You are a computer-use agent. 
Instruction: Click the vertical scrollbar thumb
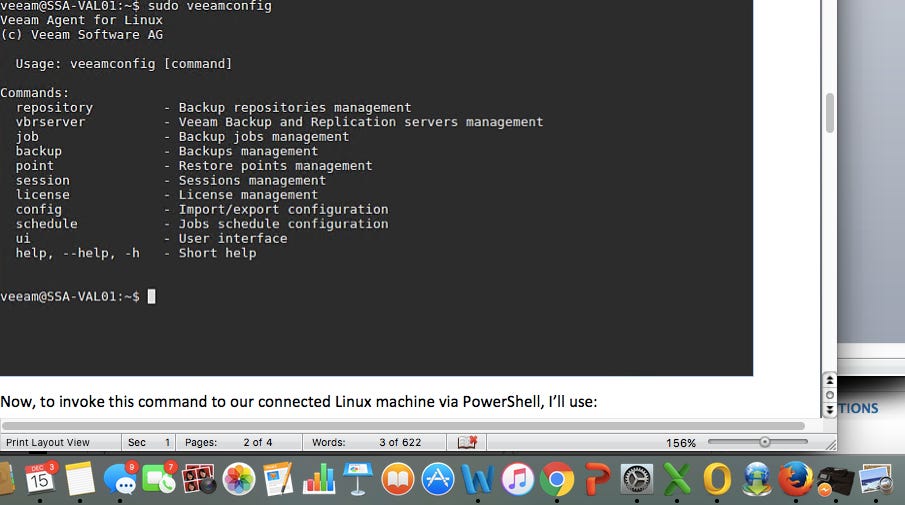point(830,113)
